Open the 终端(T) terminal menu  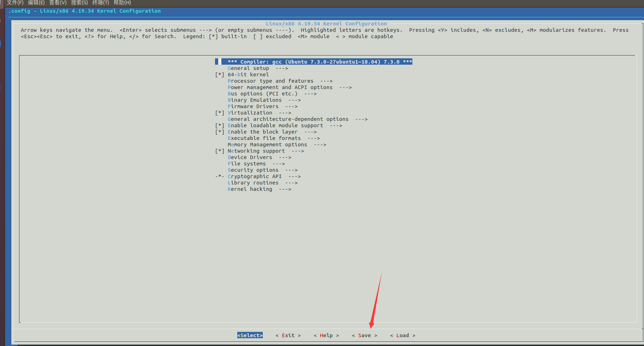[x=100, y=3]
